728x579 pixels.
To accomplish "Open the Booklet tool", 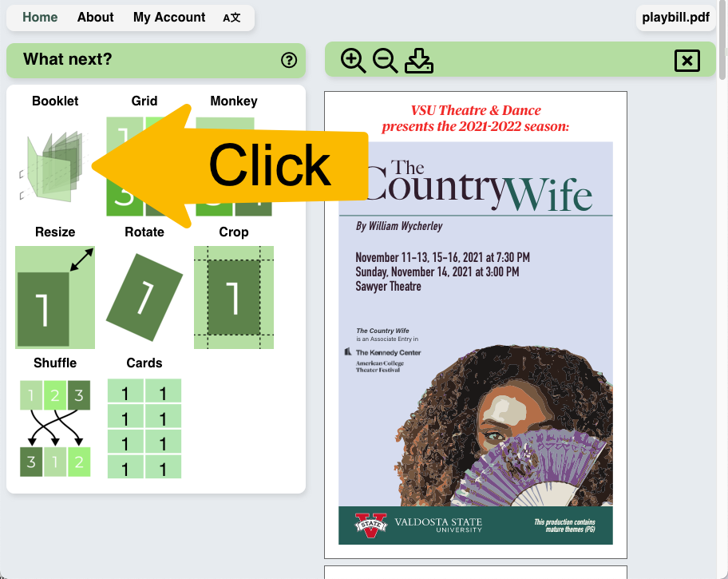I will (55, 166).
